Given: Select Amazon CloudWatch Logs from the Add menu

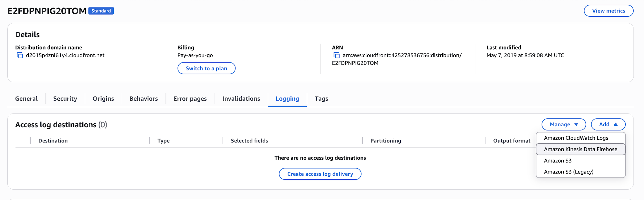Looking at the screenshot, I should pyautogui.click(x=576, y=138).
